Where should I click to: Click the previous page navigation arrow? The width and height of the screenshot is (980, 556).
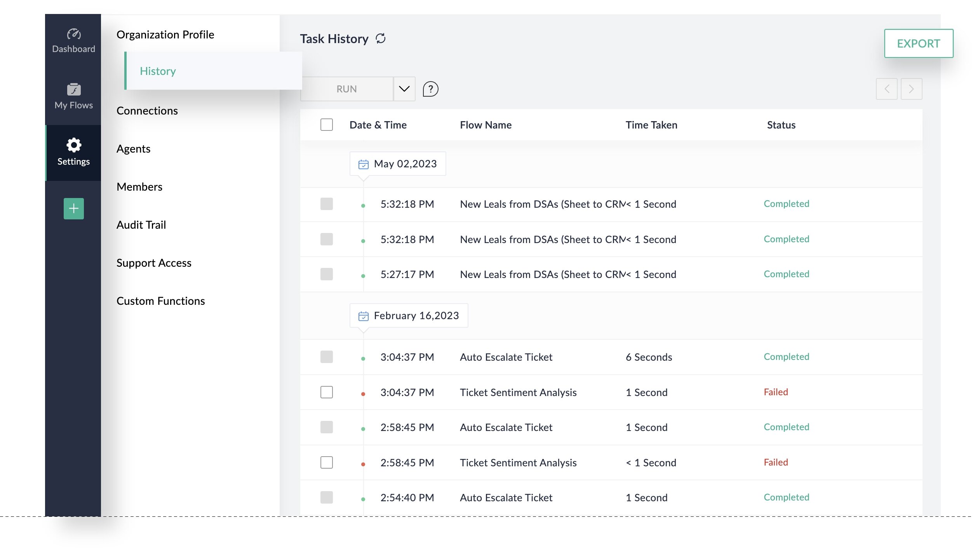[x=887, y=88]
